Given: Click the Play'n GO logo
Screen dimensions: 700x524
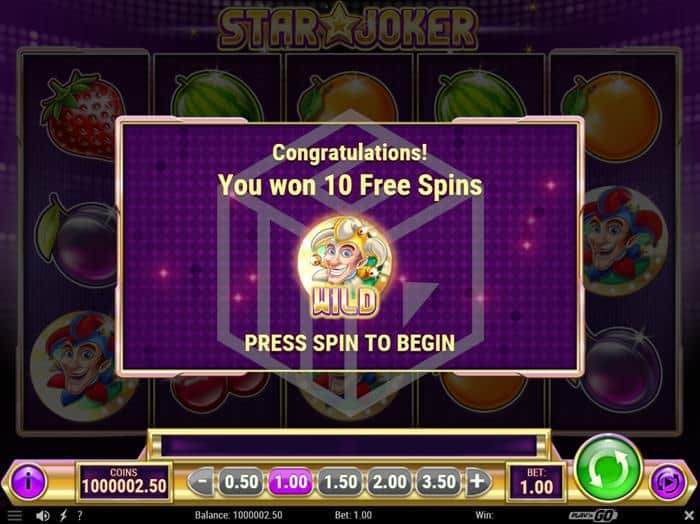Looking at the screenshot, I should 593,516.
